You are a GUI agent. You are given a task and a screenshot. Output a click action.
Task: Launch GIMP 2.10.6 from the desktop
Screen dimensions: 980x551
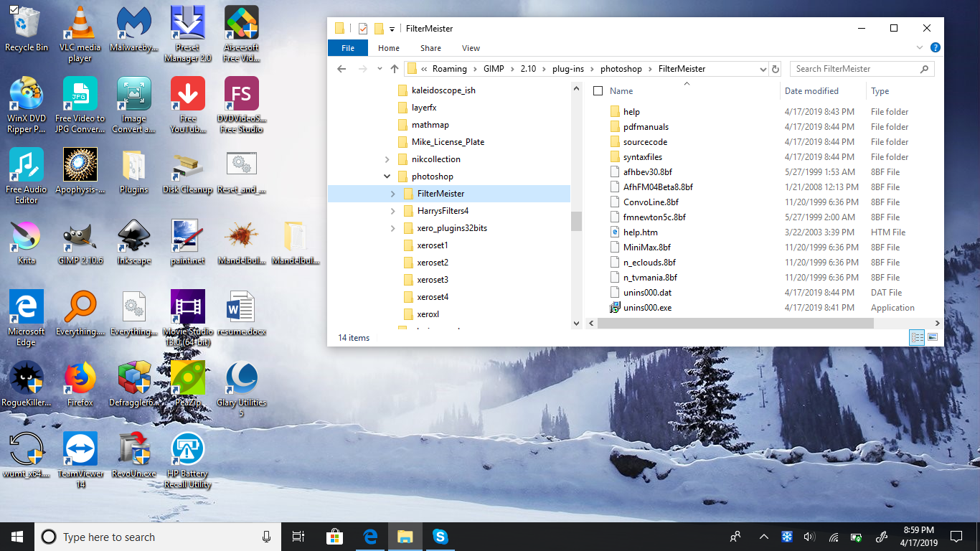pos(80,243)
